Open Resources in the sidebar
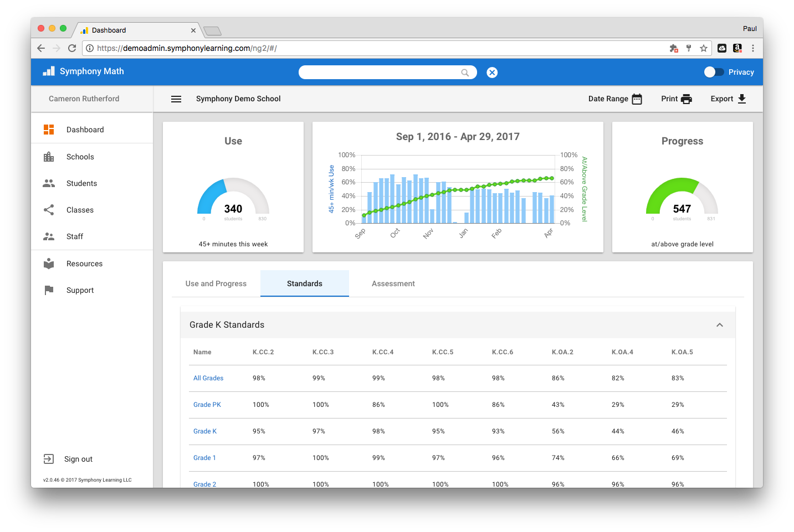The width and height of the screenshot is (794, 532). click(85, 264)
